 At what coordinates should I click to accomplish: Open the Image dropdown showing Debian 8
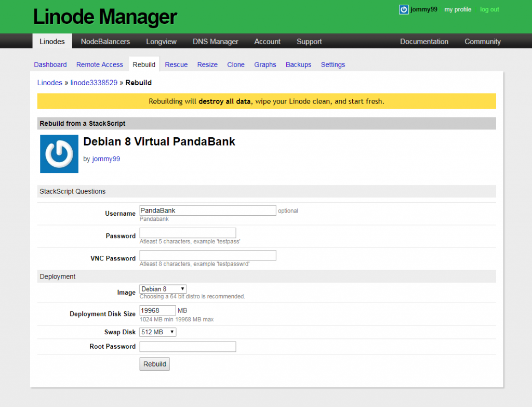point(163,289)
